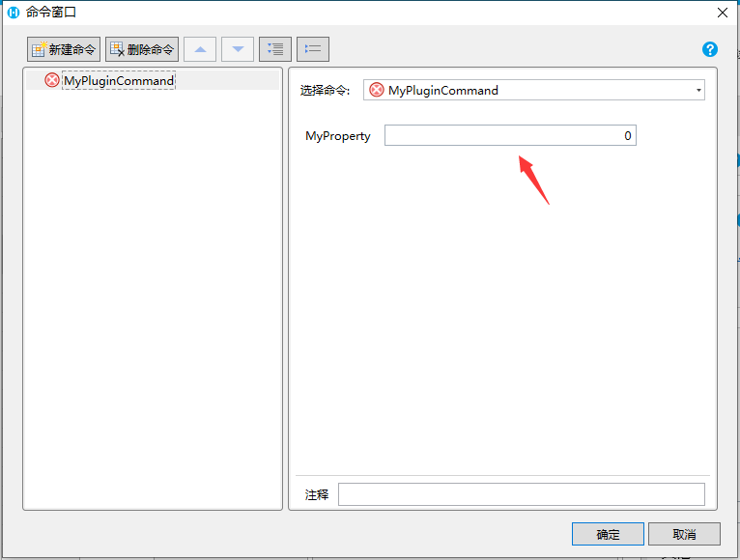740x560 pixels.
Task: Click the 注释 label
Action: 317,494
